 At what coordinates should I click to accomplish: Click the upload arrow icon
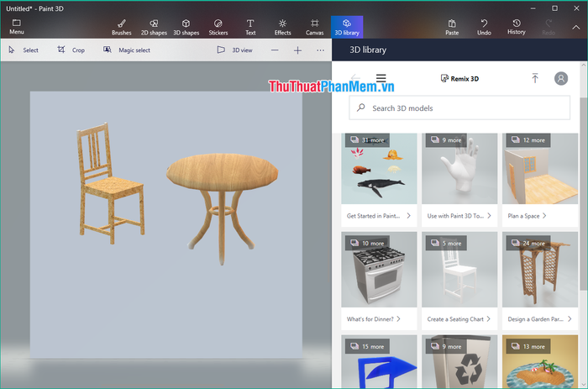[x=535, y=78]
